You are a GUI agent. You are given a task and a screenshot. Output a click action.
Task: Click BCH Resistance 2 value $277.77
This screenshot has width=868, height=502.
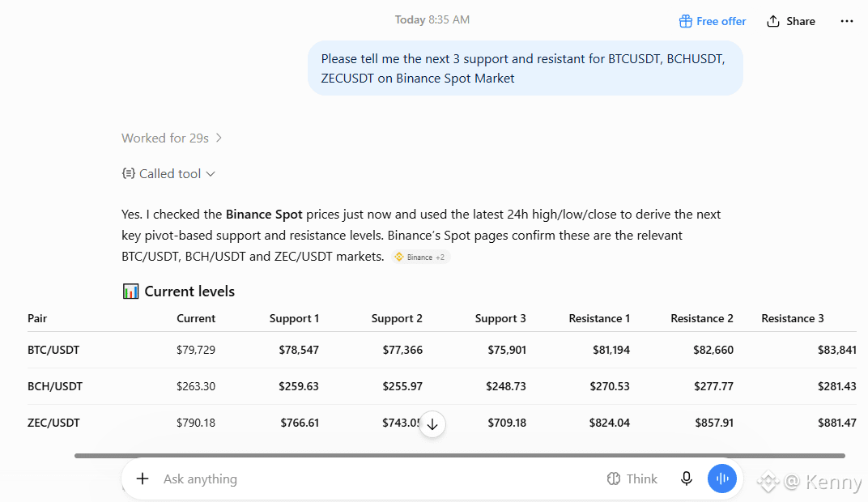coord(713,386)
